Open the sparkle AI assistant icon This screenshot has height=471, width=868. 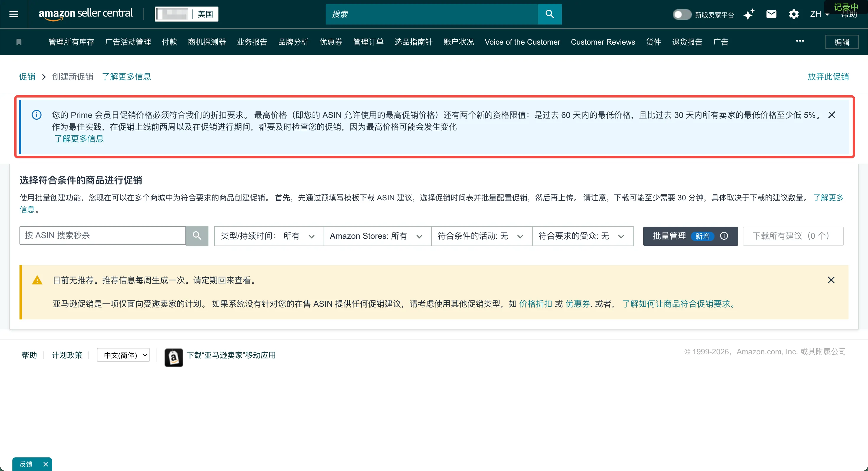(749, 14)
